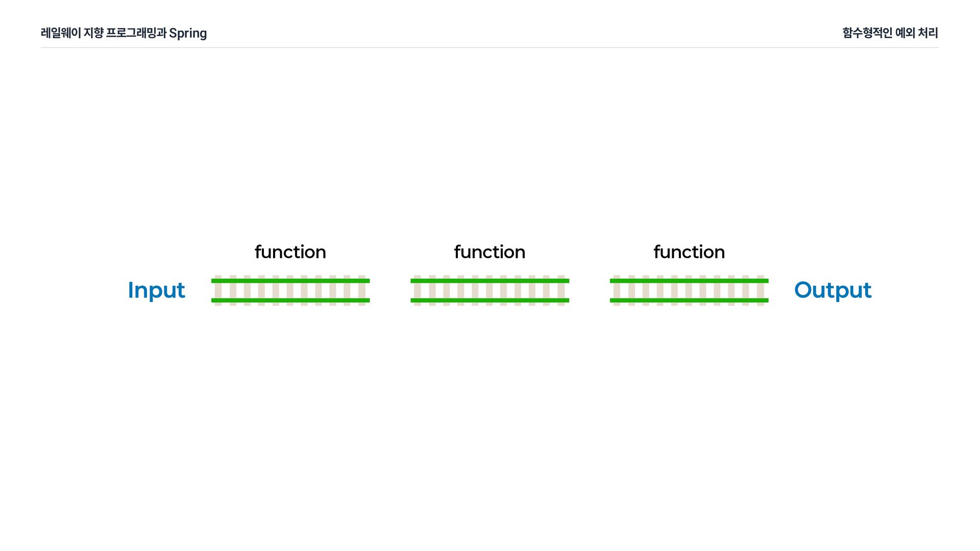
Task: Click the gray divider line under the header
Action: tap(490, 47)
